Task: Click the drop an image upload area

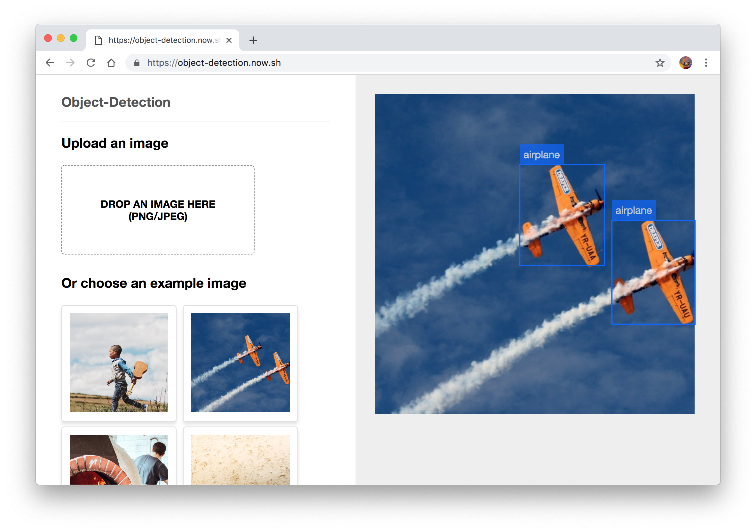Action: click(158, 210)
